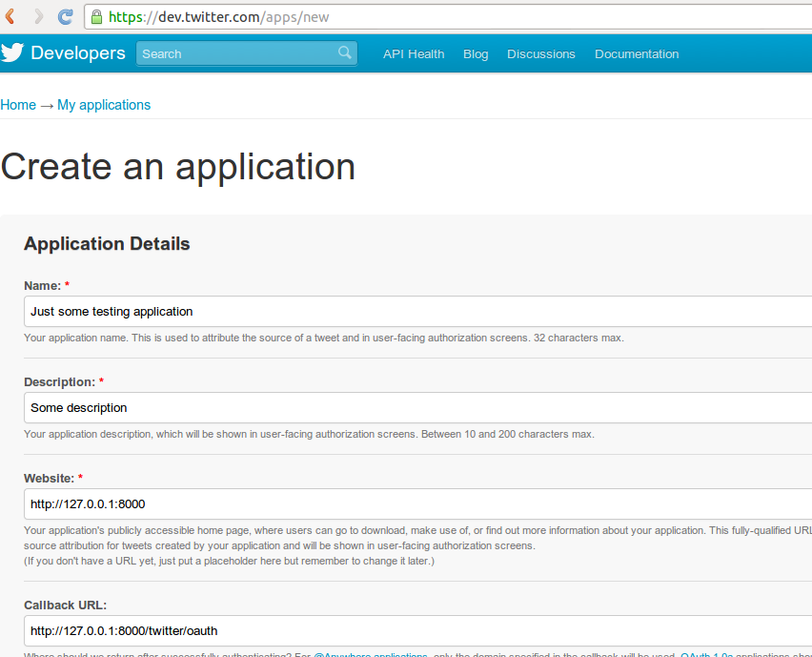Click the Callback URL field
Image resolution: width=812 pixels, height=657 pixels.
pos(417,631)
